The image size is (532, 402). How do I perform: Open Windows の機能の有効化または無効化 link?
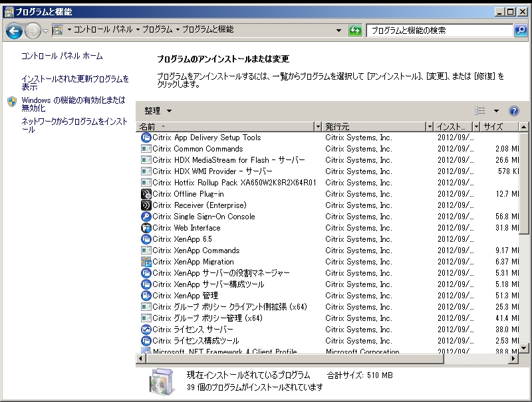[72, 103]
